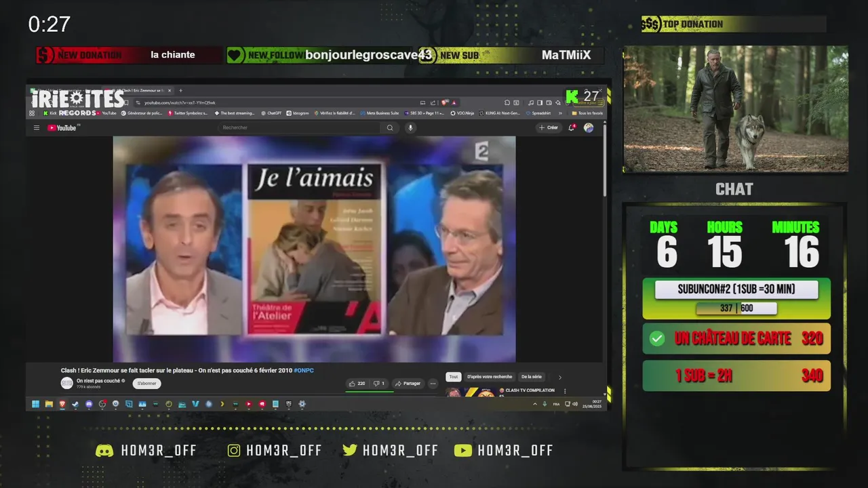The width and height of the screenshot is (868, 488).
Task: Click the YouTube search magnifier button
Action: 390,127
